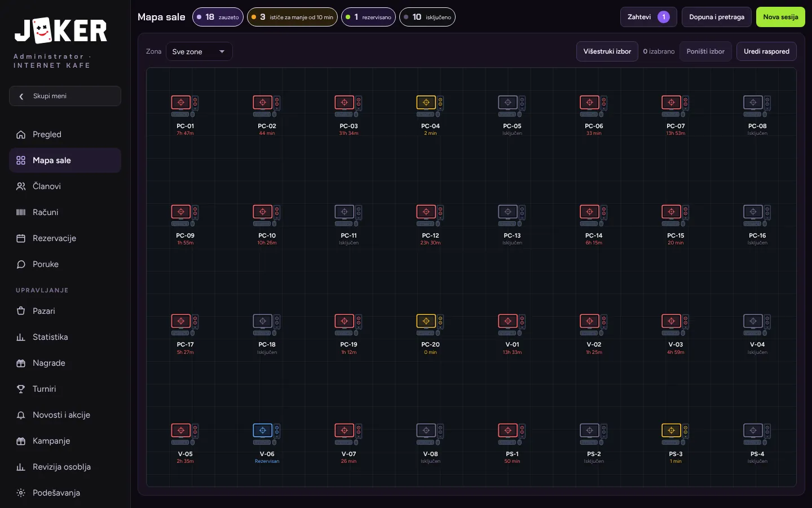Click the powered-off PC-05 station icon
Screen dimensions: 812x508
[512, 106]
